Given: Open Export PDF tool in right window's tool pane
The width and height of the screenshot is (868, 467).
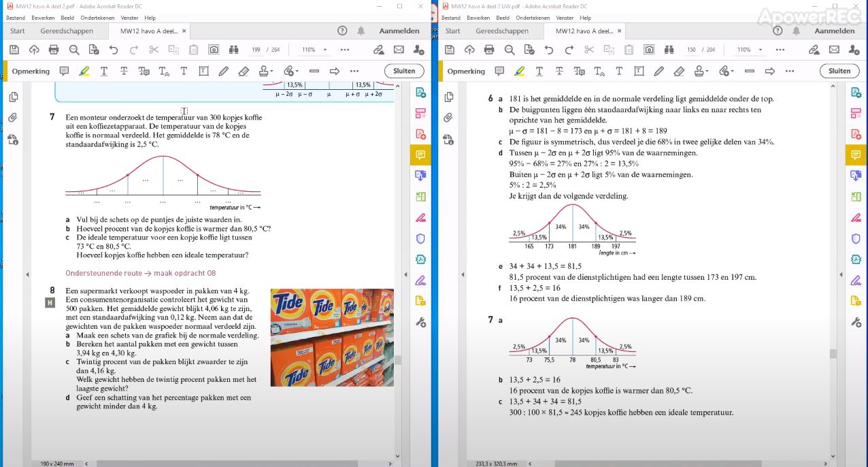Looking at the screenshot, I should pos(856,93).
